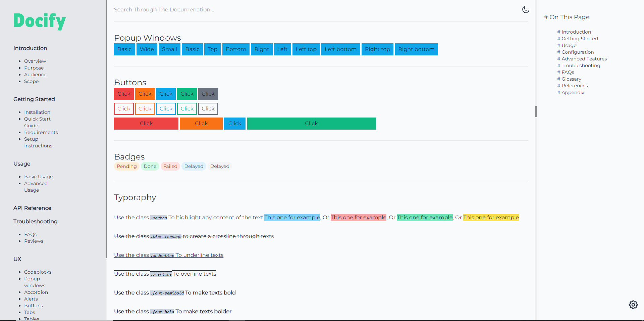Click the solid green 'Click' button

point(187,94)
